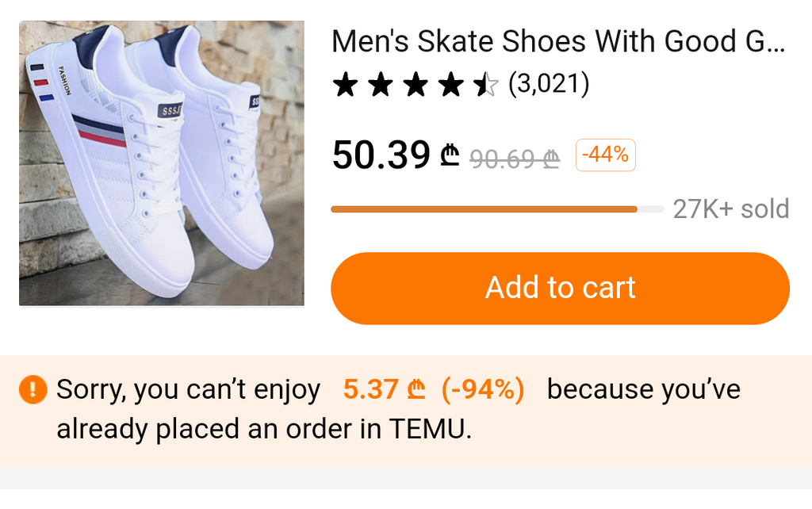The width and height of the screenshot is (812, 509).
Task: Click the third rating star
Action: (416, 84)
